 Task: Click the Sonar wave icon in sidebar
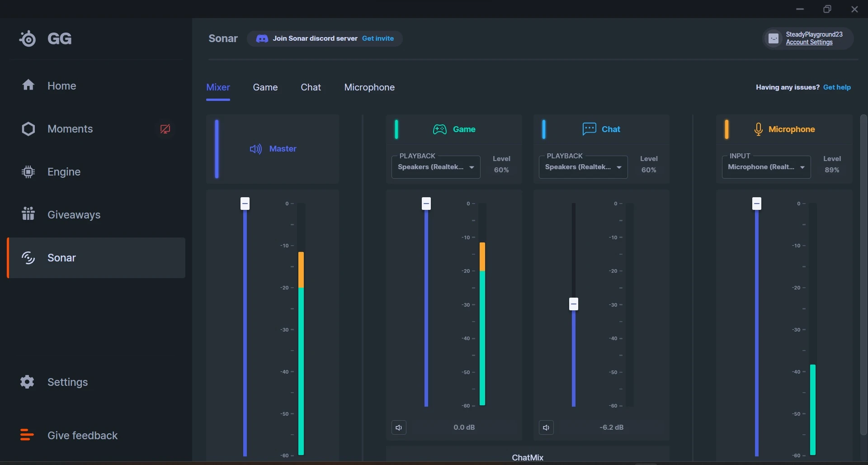point(28,258)
